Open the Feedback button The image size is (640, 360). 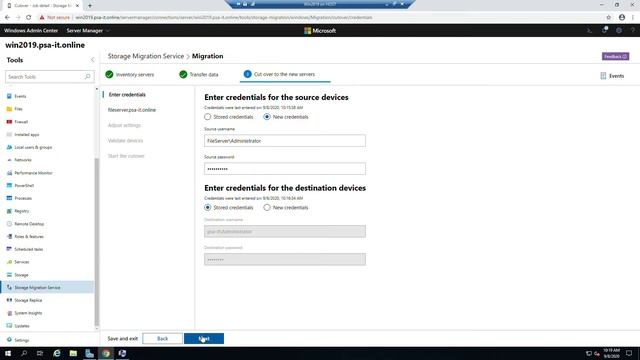click(x=615, y=56)
